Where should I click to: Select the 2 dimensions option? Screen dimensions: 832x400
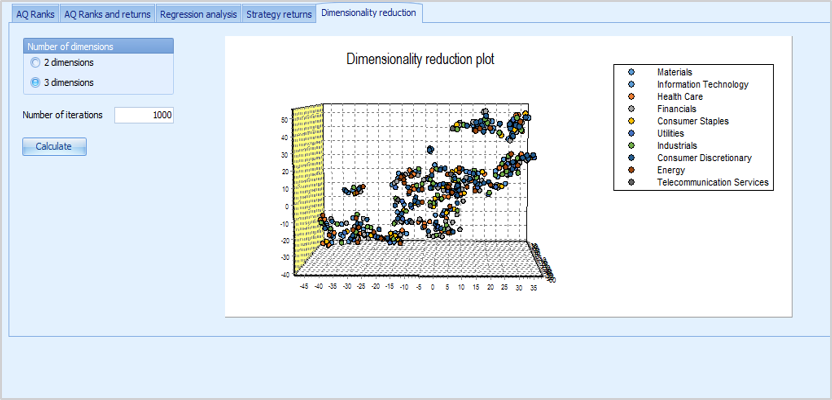[x=37, y=63]
